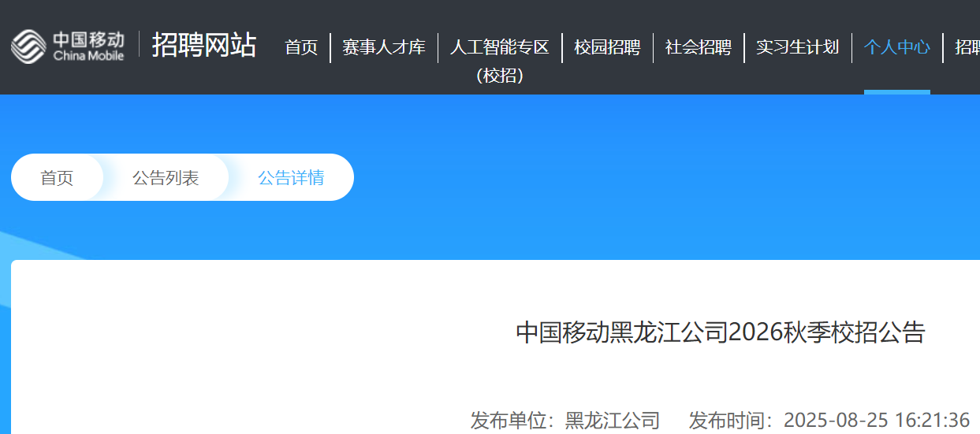Click the 公告详情 breadcrumb

tap(291, 178)
